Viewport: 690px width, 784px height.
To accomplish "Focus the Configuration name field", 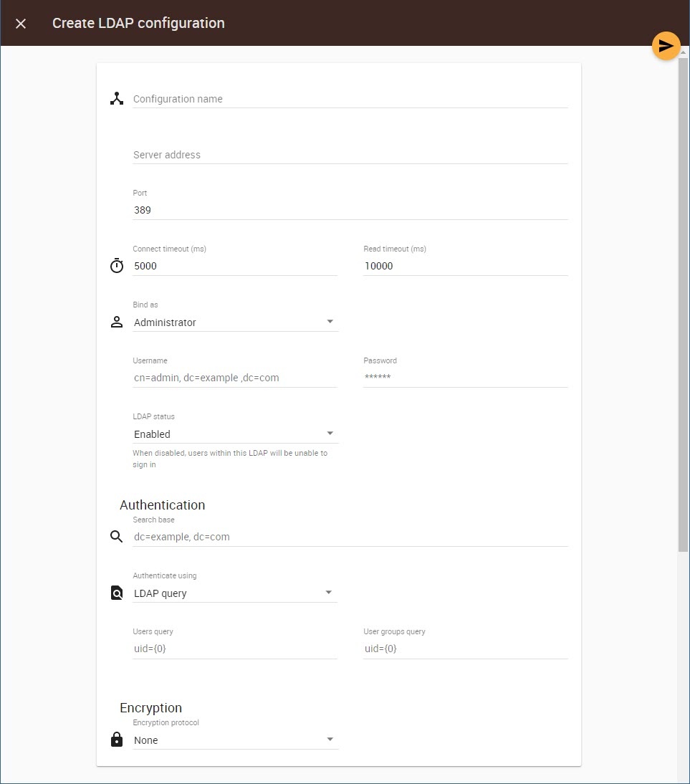I will coord(350,99).
